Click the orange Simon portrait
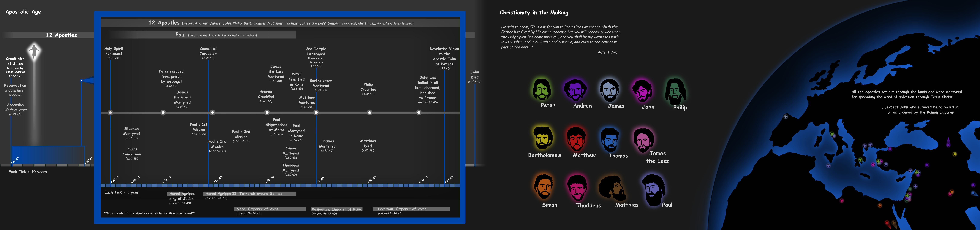Viewport: 980px width, 230px height. tap(543, 187)
